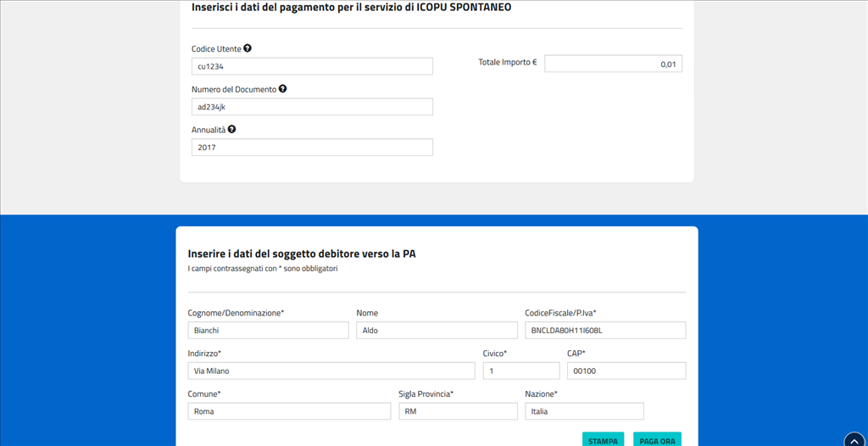The image size is (868, 446).
Task: Click the Totale Importo amount field
Action: [x=613, y=64]
